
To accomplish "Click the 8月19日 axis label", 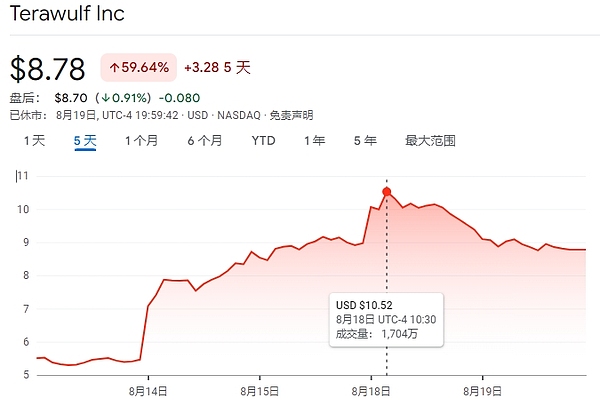I will tap(482, 391).
